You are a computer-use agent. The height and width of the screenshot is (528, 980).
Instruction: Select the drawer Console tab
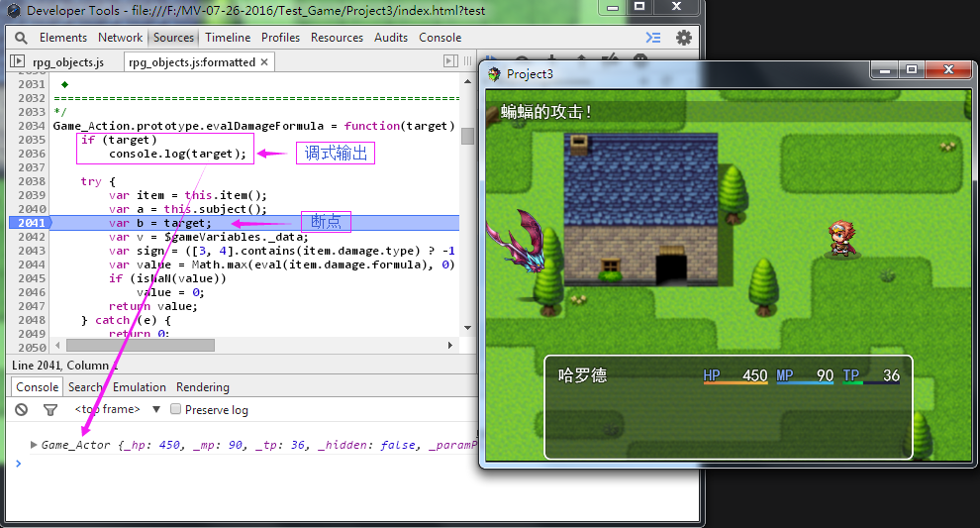coord(38,387)
